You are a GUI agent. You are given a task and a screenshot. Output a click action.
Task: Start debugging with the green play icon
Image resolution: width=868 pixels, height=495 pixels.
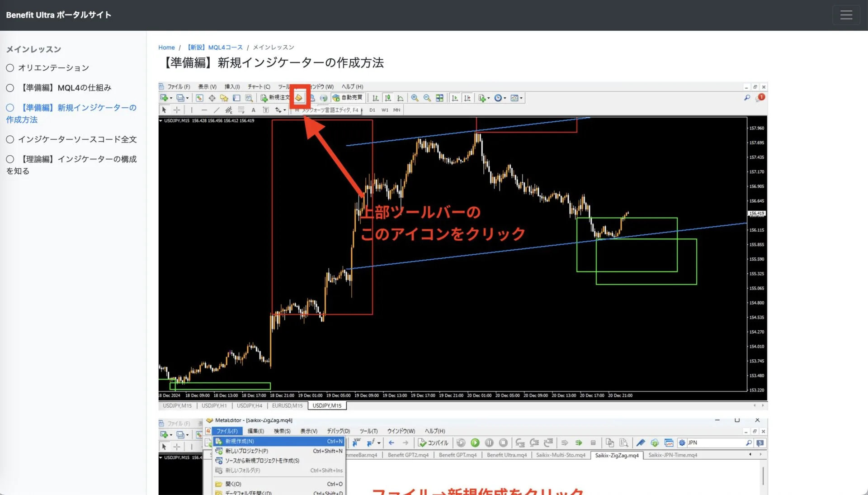(x=475, y=443)
